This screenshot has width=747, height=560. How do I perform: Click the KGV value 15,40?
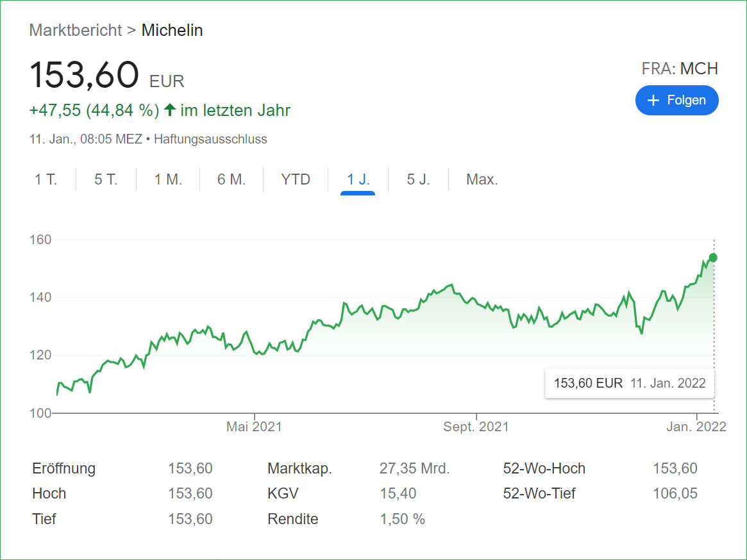398,493
